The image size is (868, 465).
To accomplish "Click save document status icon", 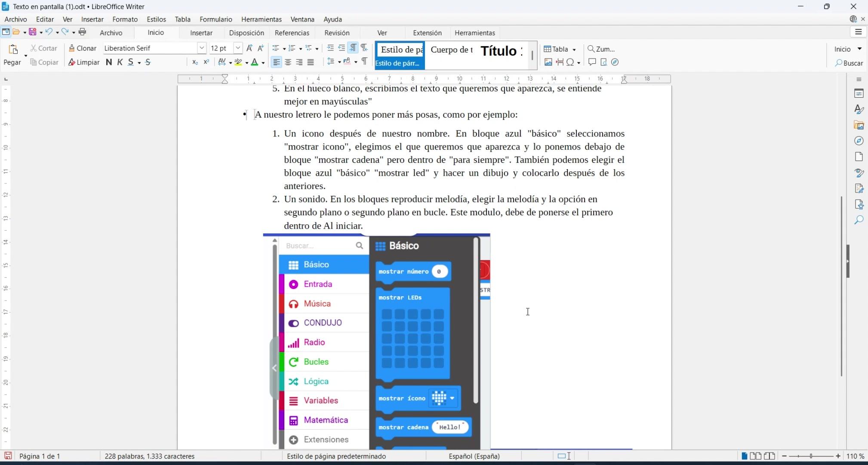I will click(8, 456).
